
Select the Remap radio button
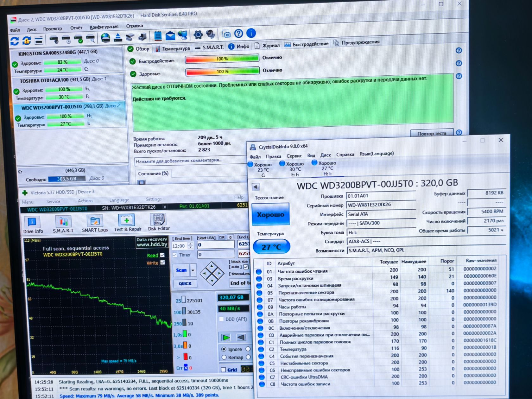pyautogui.click(x=224, y=358)
